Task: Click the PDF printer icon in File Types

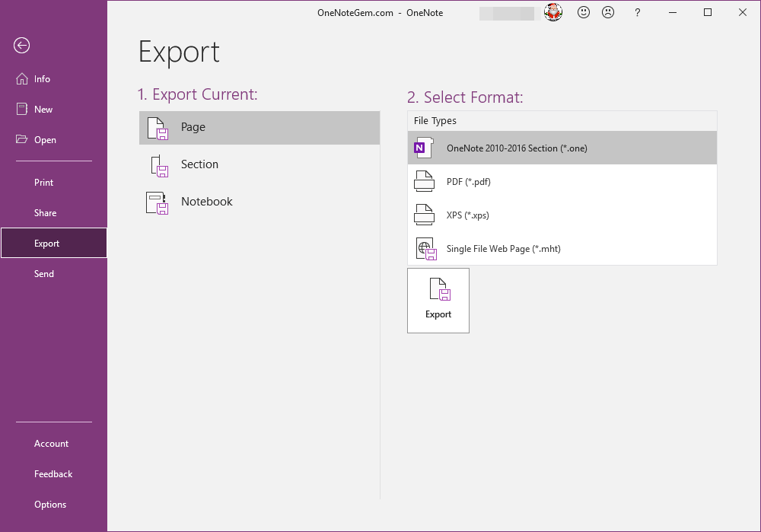Action: click(425, 181)
